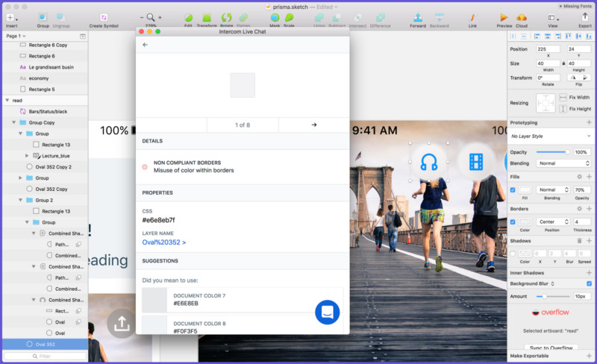597x364 pixels.
Task: Click the back arrow in Intercom window
Action: (x=145, y=45)
